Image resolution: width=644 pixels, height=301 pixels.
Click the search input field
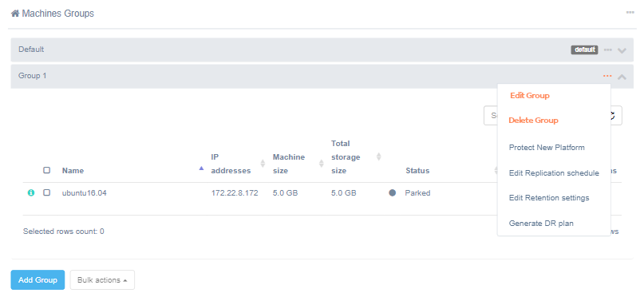[x=491, y=116]
